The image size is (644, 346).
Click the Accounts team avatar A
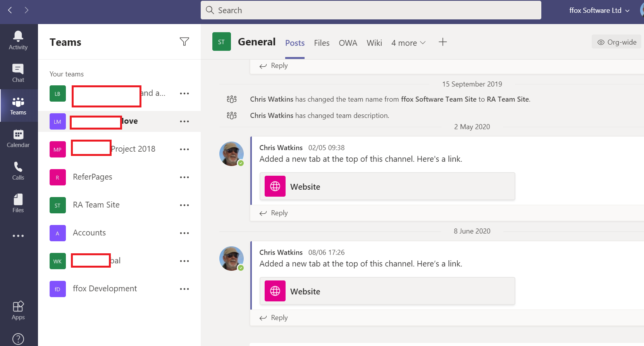tap(57, 233)
